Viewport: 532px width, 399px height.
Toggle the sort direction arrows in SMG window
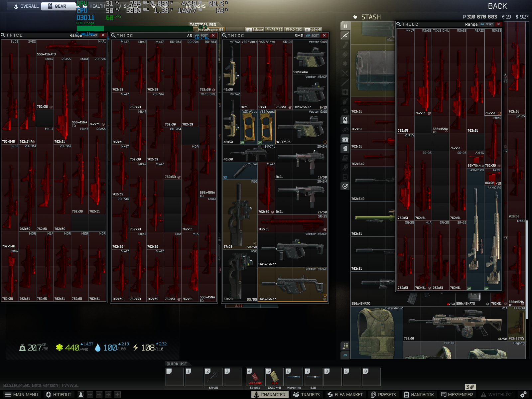click(308, 35)
